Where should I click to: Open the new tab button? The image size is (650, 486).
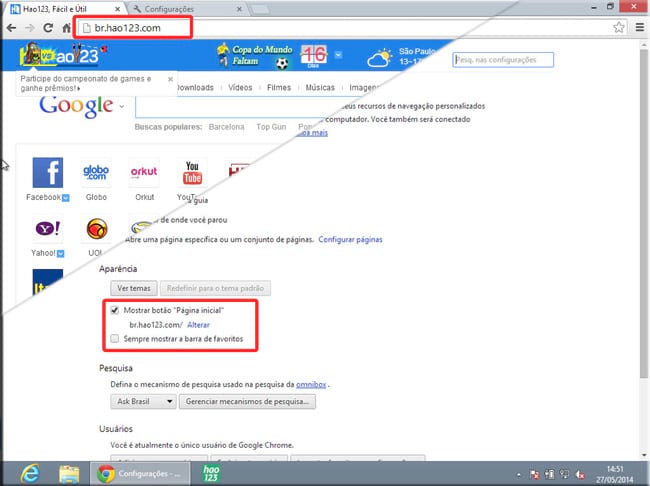point(260,9)
